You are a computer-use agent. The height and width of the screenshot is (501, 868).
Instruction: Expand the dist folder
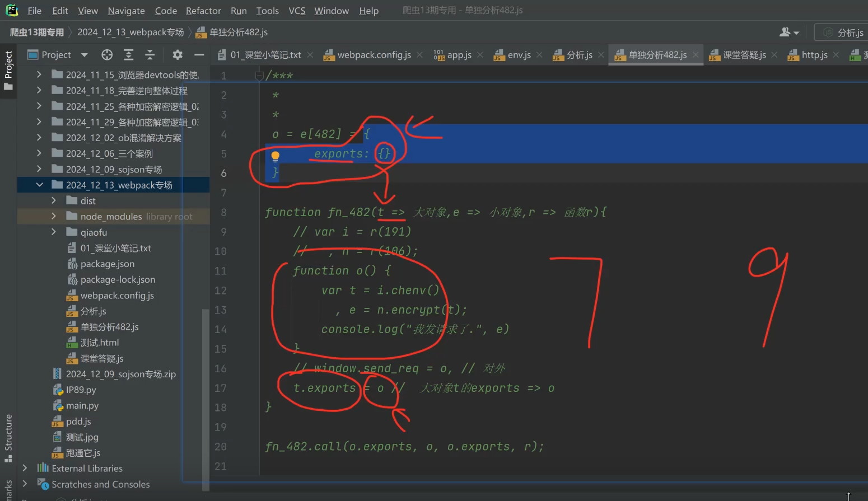(x=54, y=200)
